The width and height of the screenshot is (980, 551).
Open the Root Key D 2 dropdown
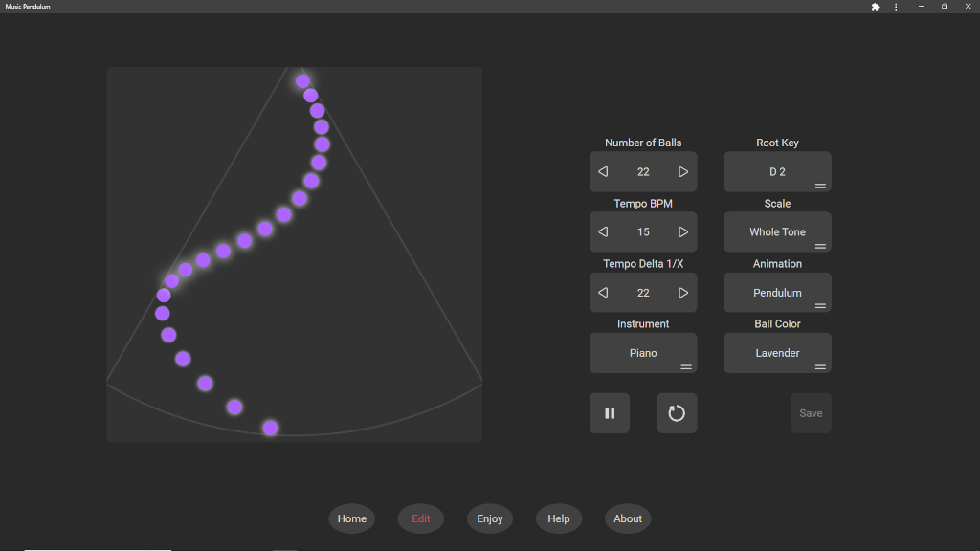point(777,172)
